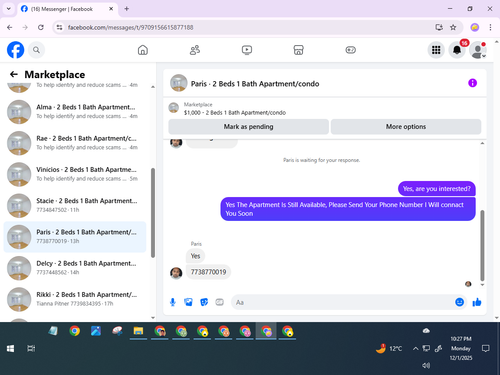Click the chat scroll down arrow

coord(482,285)
